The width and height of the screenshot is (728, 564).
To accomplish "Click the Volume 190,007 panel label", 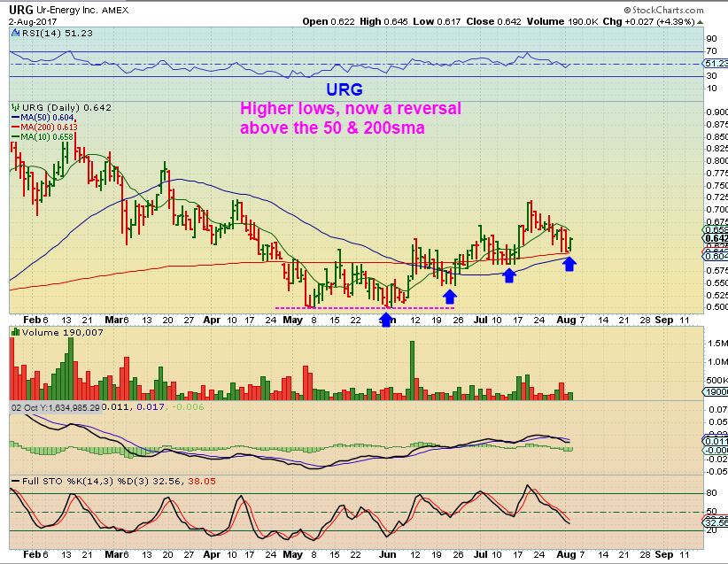I will (63, 332).
